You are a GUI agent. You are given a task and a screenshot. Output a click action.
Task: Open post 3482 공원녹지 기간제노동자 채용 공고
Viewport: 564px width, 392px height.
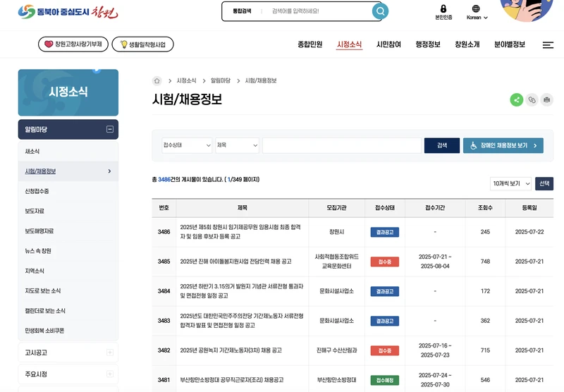click(231, 350)
